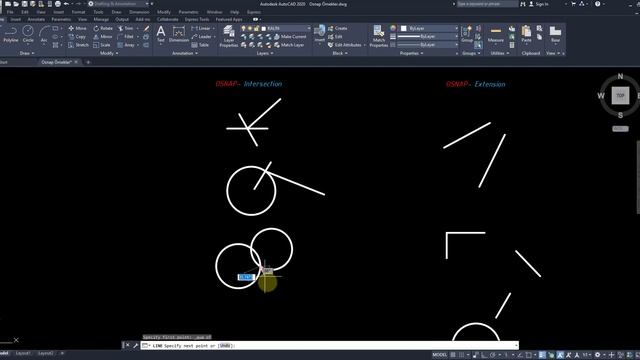Click the Match Properties tool
The image size is (640, 360).
point(378,36)
